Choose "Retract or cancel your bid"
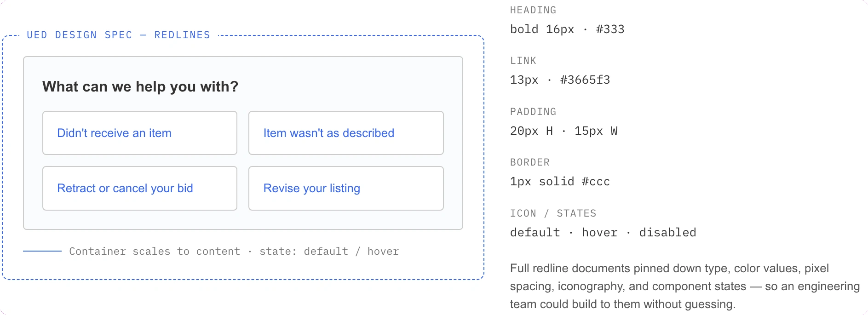This screenshot has width=868, height=315. click(x=140, y=188)
